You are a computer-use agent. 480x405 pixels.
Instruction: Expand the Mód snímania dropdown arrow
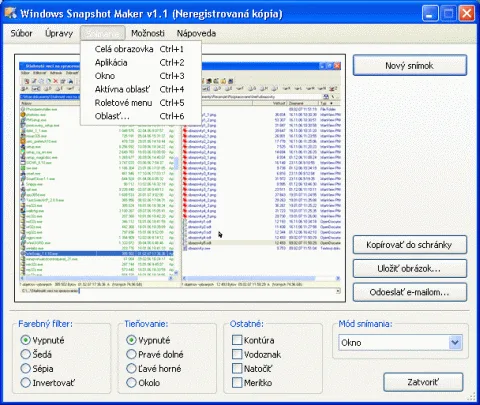click(455, 342)
